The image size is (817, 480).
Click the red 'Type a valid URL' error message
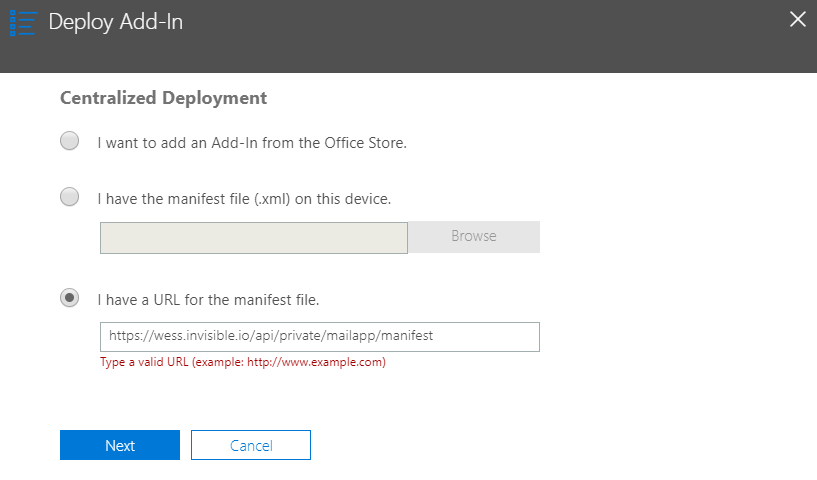click(243, 362)
